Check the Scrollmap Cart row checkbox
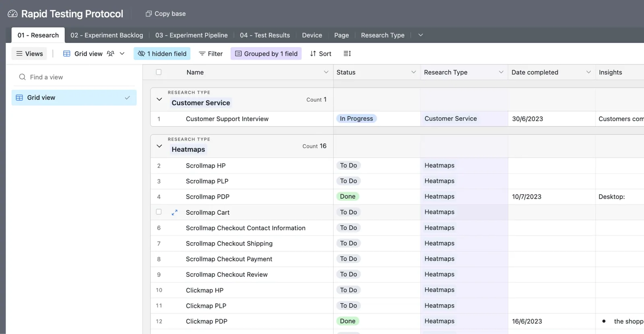 [159, 212]
